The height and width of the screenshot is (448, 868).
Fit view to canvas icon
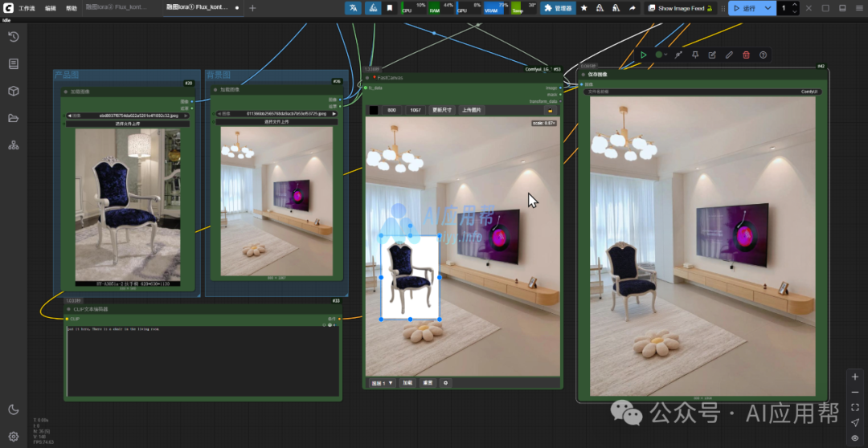(x=854, y=408)
